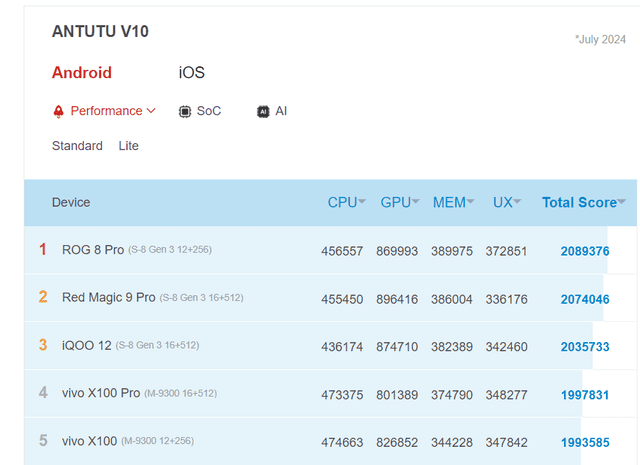Click the GPU header label
This screenshot has width=640, height=465.
[x=396, y=202]
